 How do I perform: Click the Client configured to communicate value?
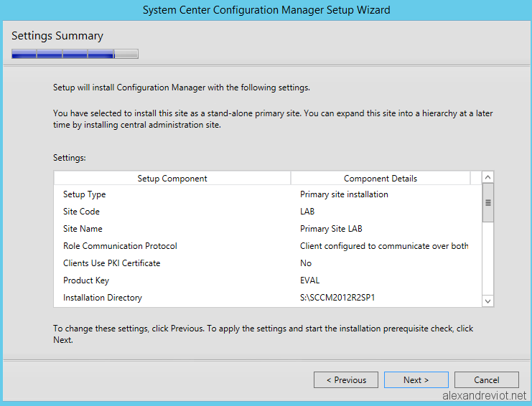click(x=384, y=246)
